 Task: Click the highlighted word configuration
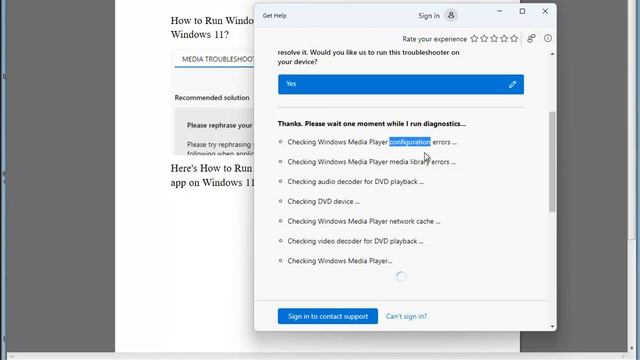tap(410, 142)
